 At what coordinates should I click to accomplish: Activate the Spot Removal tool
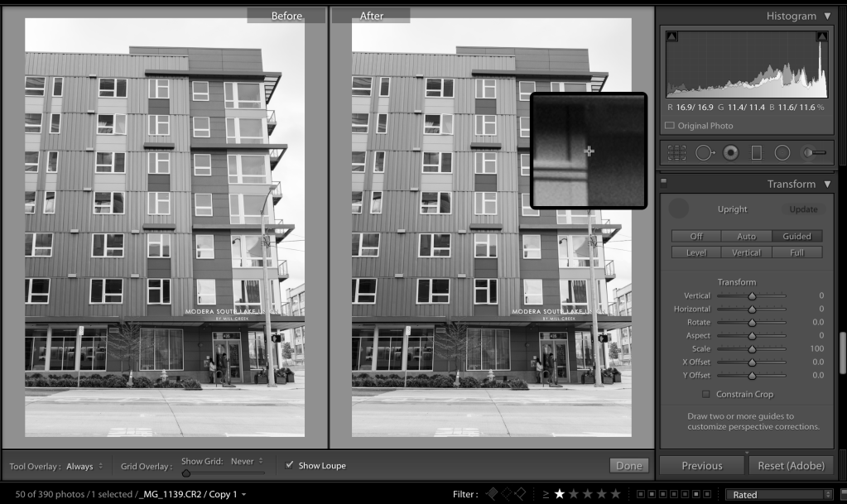tap(705, 153)
